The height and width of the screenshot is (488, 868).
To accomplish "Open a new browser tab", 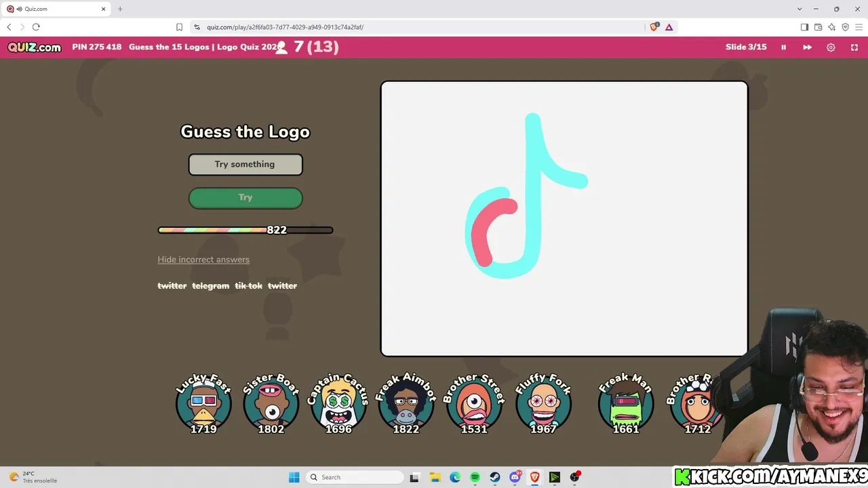I will (x=120, y=9).
